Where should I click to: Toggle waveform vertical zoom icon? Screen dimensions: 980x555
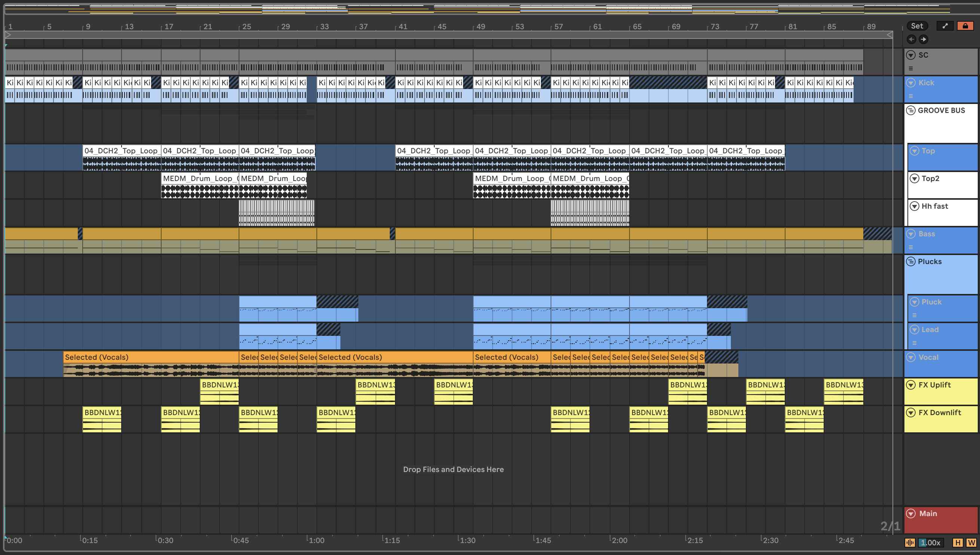pyautogui.click(x=910, y=542)
